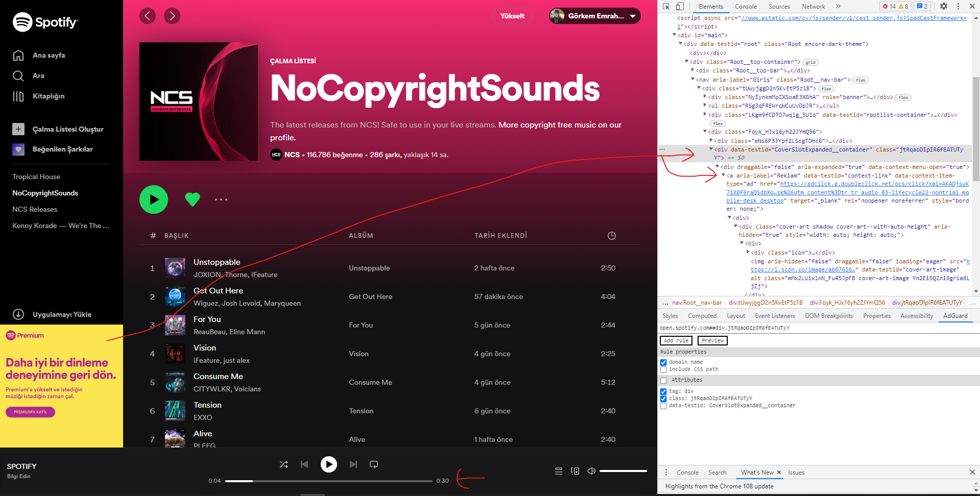Navigate forward with the right arrow button
980x496 pixels.
click(172, 16)
